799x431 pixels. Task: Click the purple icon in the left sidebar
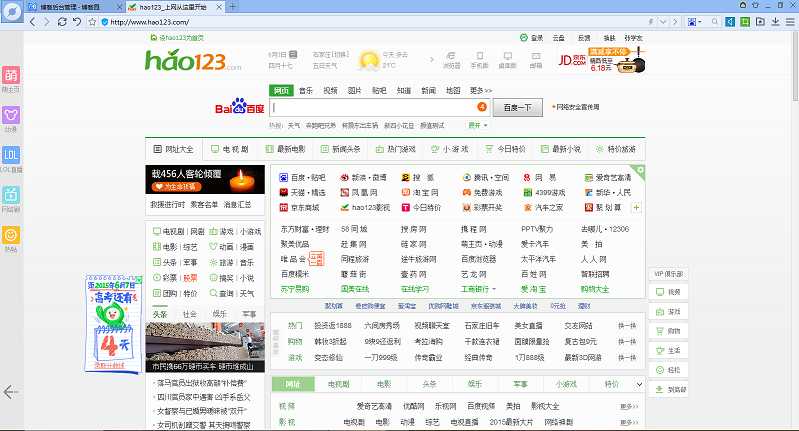pyautogui.click(x=11, y=115)
